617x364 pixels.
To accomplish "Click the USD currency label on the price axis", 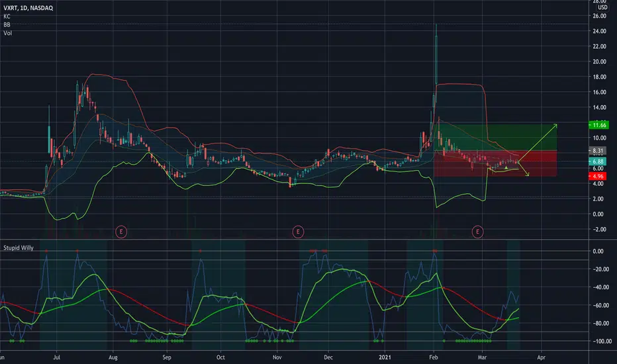I will (x=602, y=7).
